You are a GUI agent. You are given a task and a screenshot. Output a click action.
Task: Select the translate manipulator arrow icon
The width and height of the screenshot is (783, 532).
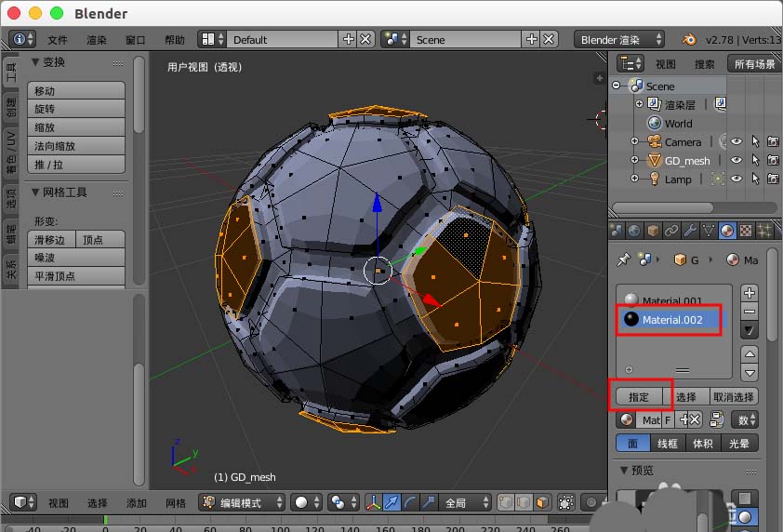point(392,502)
